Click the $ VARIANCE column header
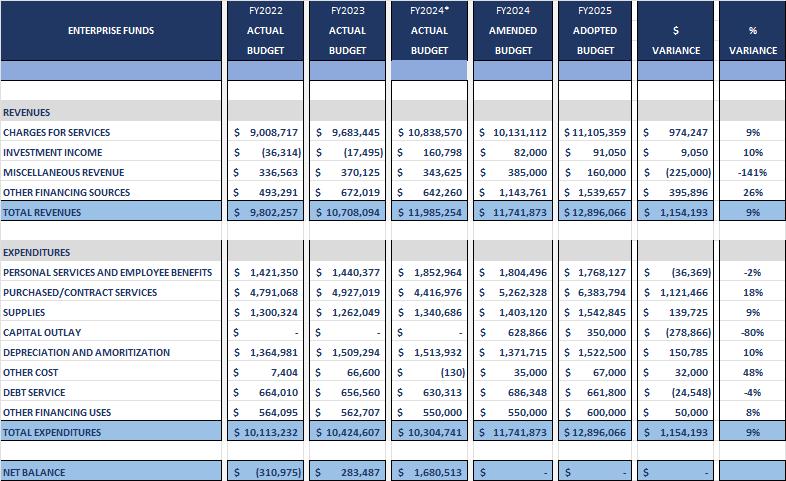 [x=675, y=31]
